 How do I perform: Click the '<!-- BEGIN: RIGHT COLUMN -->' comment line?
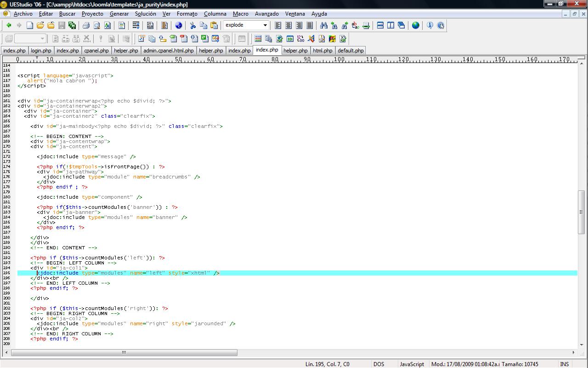(75, 313)
